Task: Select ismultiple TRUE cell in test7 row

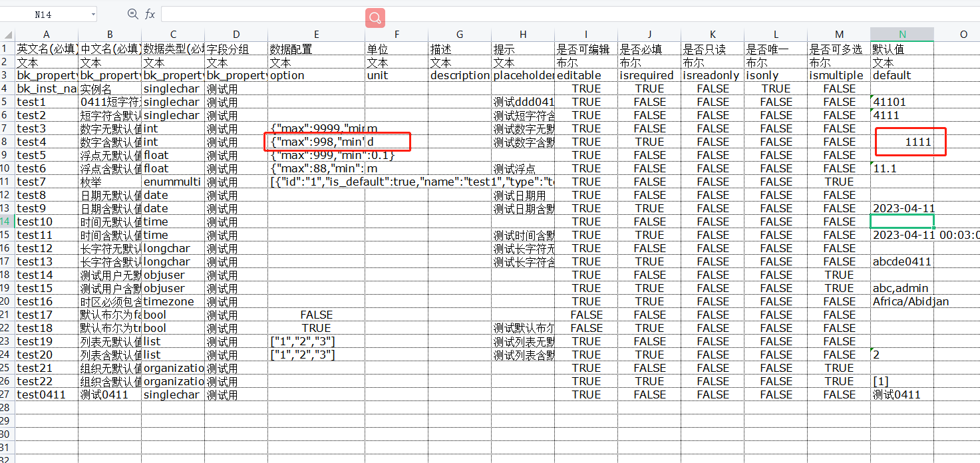Action: [839, 182]
